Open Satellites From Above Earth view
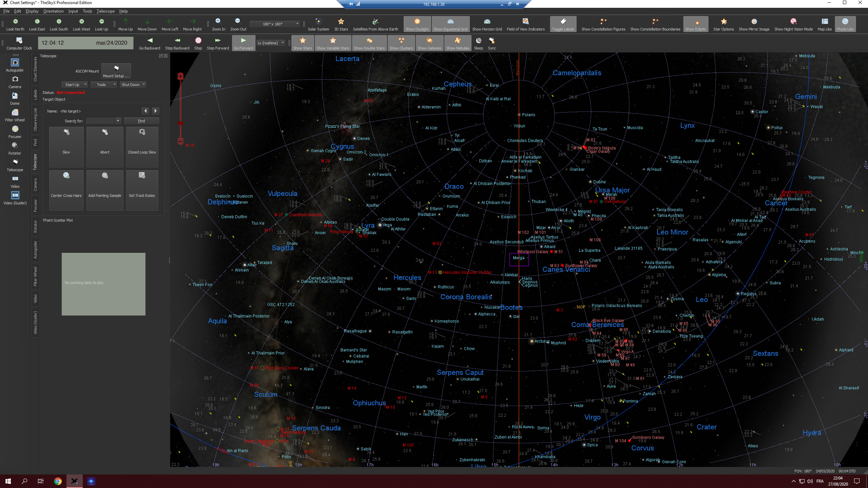868x488 pixels. click(375, 24)
